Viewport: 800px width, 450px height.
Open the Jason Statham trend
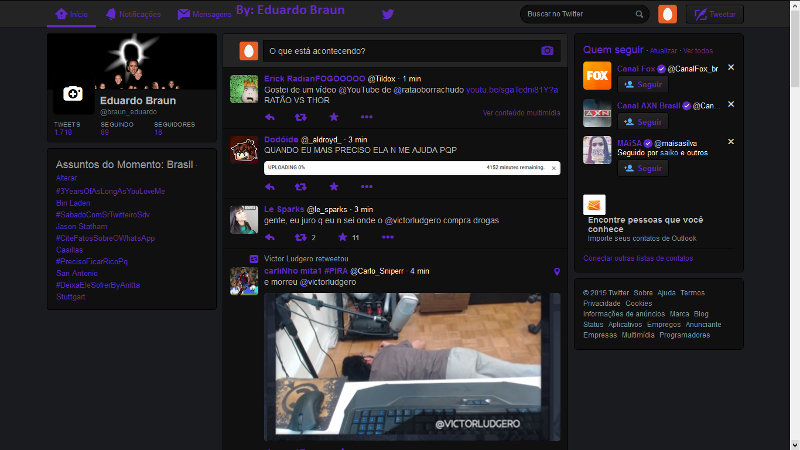[82, 226]
